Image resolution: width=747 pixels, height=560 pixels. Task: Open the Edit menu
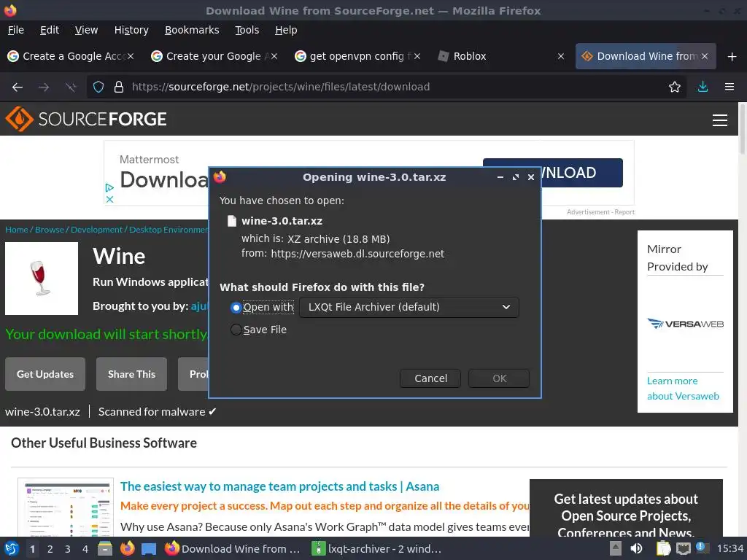pyautogui.click(x=50, y=30)
